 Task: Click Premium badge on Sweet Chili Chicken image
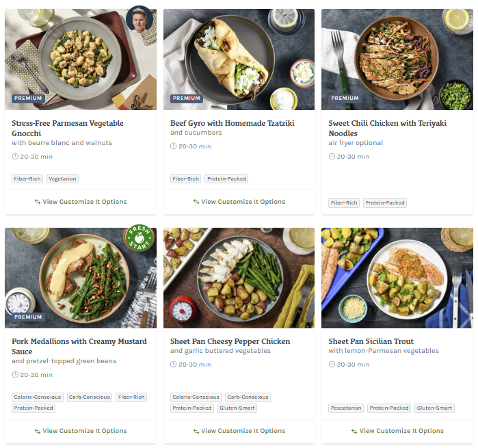click(x=345, y=98)
